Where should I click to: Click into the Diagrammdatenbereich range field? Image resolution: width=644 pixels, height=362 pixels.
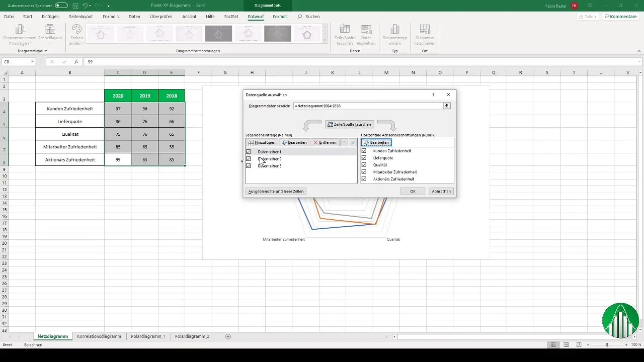[x=368, y=106]
